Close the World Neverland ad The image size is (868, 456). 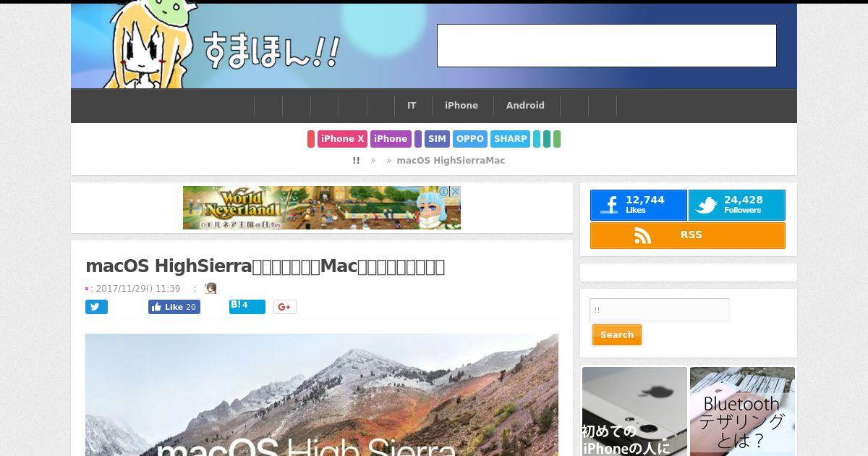click(455, 191)
